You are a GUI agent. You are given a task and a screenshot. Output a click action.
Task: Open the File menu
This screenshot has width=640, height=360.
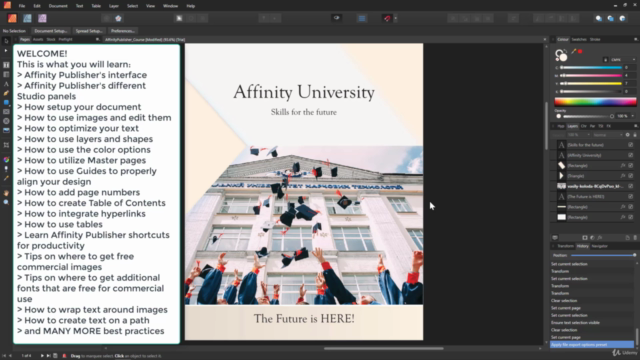(22, 6)
